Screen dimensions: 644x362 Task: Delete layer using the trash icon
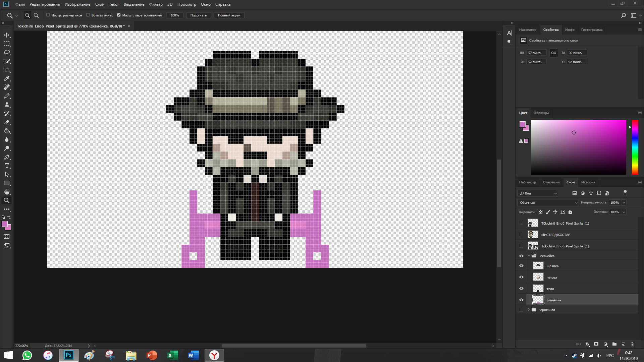[x=632, y=344]
